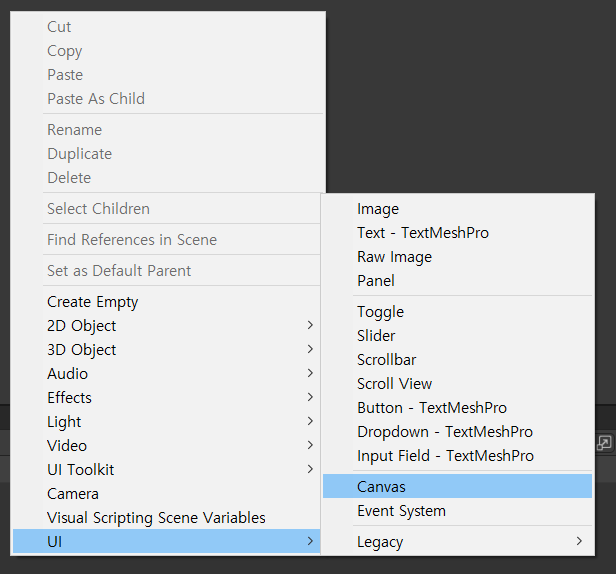Viewport: 616px width, 574px height.
Task: Click the arrow beside 3D Object
Action: 310,349
